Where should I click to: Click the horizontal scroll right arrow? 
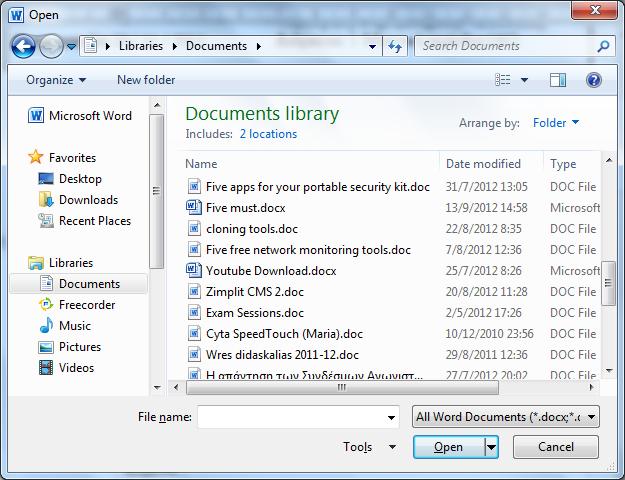pyautogui.click(x=592, y=387)
